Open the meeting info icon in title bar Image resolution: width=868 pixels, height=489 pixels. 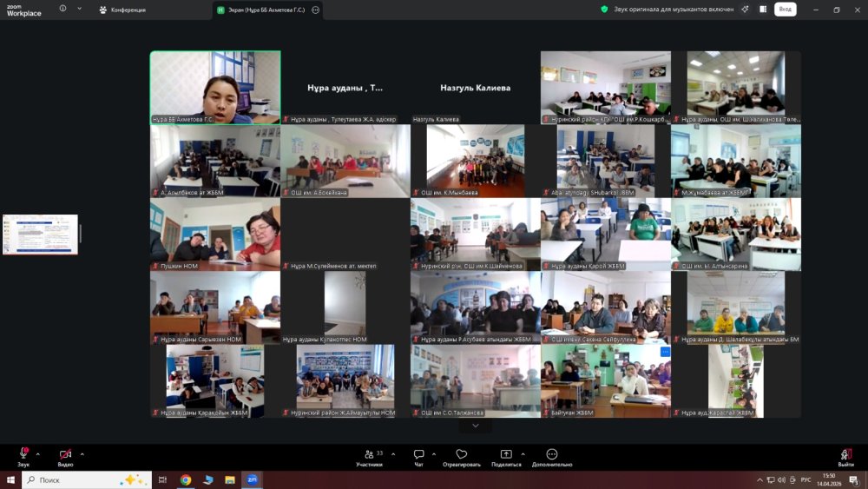(62, 9)
